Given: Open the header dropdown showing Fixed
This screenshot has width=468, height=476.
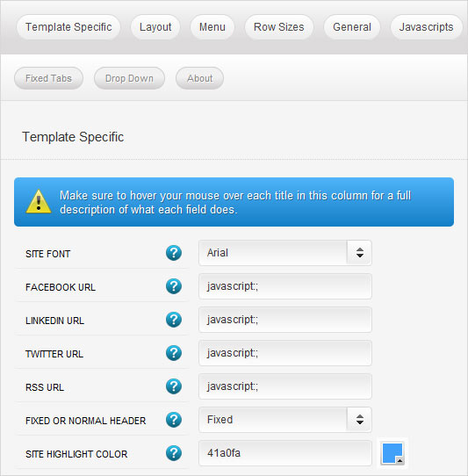Looking at the screenshot, I should coord(285,420).
